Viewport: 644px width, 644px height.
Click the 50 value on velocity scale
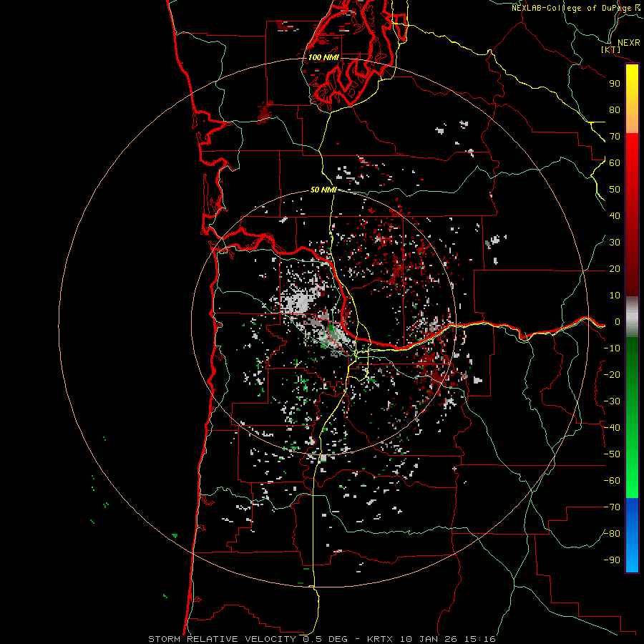point(615,190)
